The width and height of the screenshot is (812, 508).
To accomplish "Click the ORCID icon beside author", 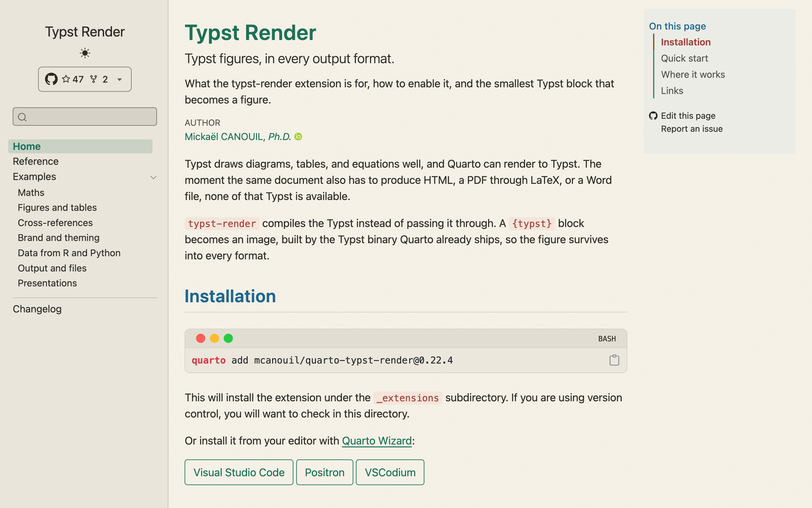I will (298, 137).
